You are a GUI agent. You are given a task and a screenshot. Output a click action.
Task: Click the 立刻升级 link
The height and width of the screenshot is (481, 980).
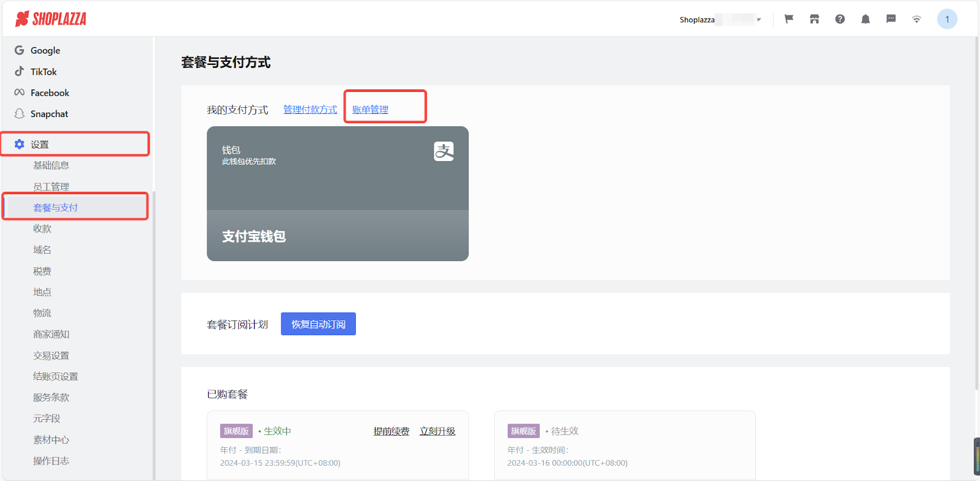point(437,431)
